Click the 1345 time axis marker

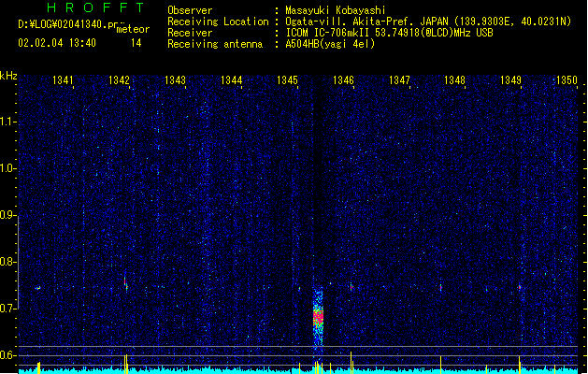(x=287, y=80)
